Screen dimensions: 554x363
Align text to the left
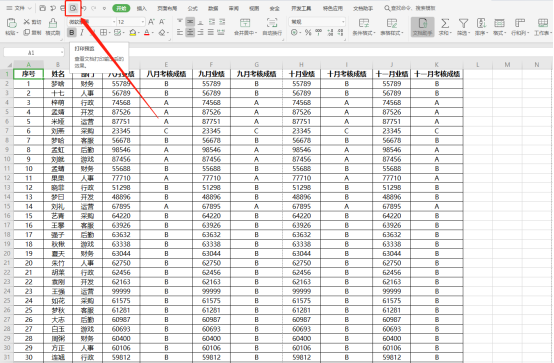click(x=180, y=33)
